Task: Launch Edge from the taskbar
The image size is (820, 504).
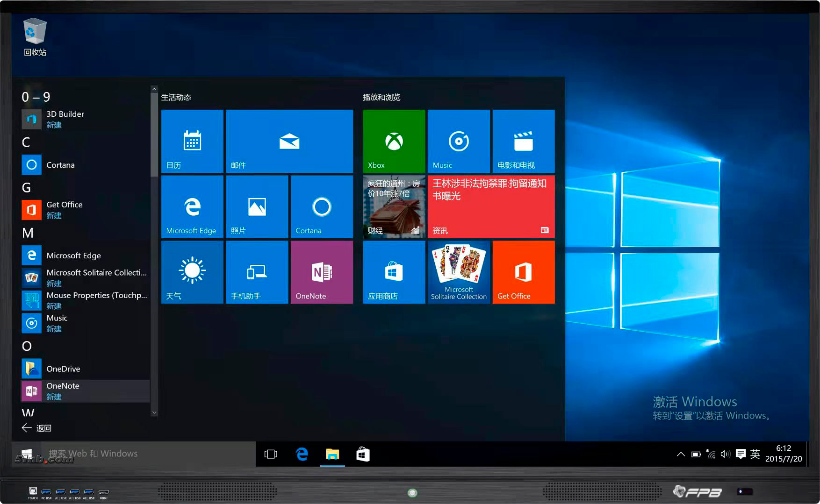Action: pos(302,454)
